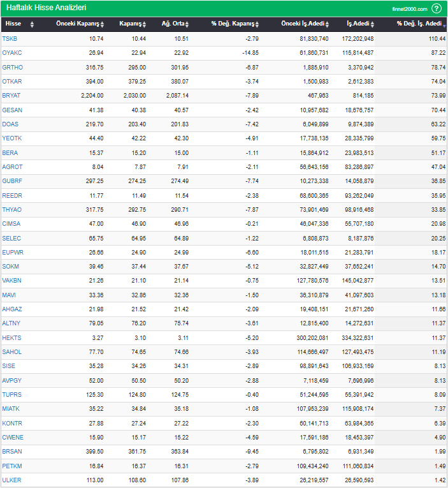Sort by Önceki İş.Adedi column arrows

pos(327,24)
